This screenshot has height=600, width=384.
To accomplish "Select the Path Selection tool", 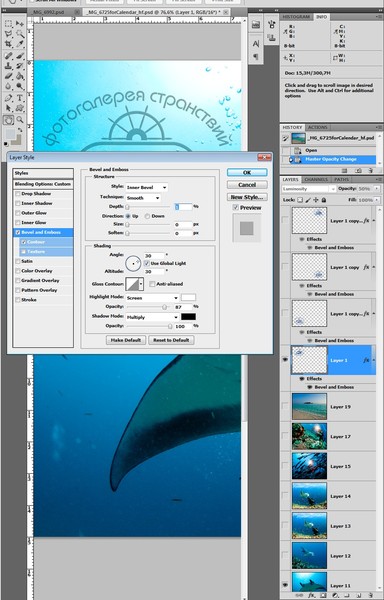I will (x=8, y=108).
